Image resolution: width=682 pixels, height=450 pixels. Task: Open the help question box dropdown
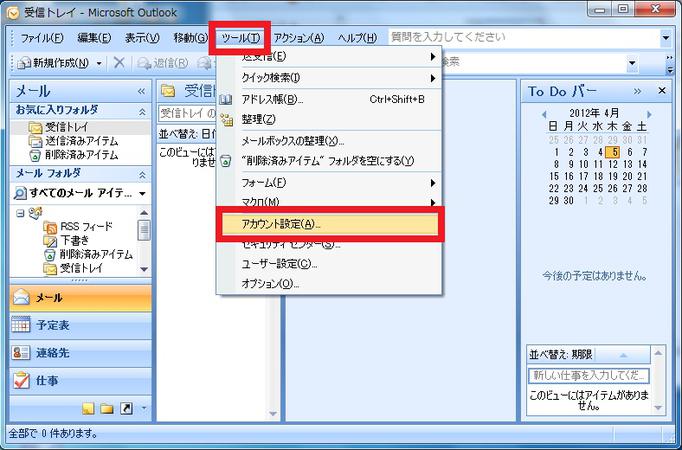point(666,38)
